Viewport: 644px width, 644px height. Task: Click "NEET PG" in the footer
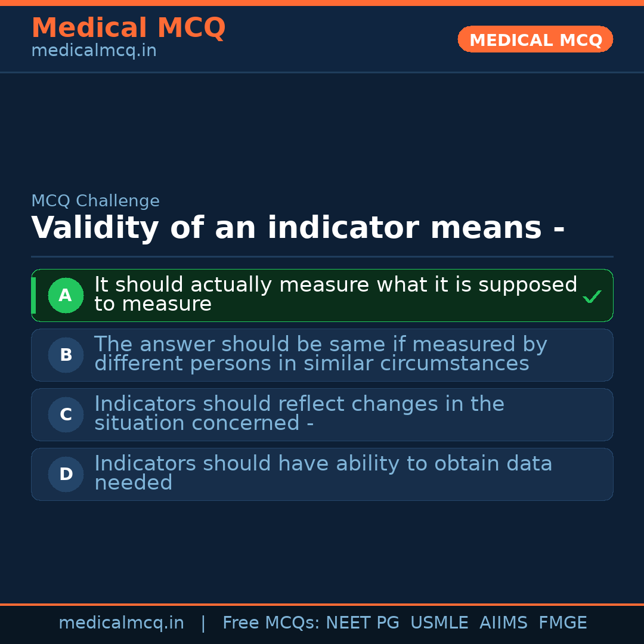click(x=363, y=623)
